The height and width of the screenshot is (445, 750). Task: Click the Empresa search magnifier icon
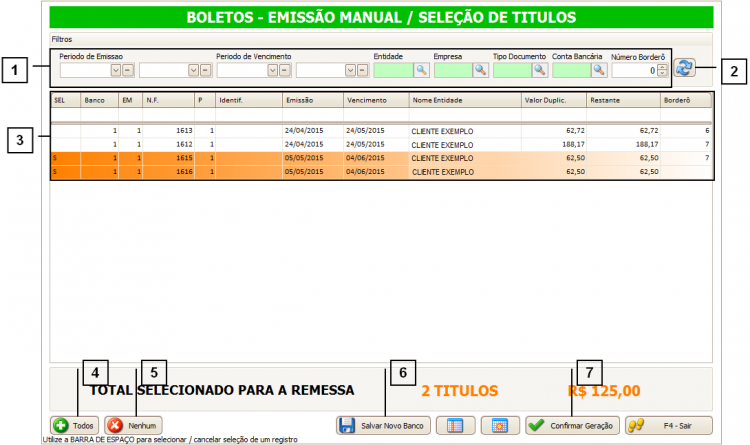click(x=480, y=71)
